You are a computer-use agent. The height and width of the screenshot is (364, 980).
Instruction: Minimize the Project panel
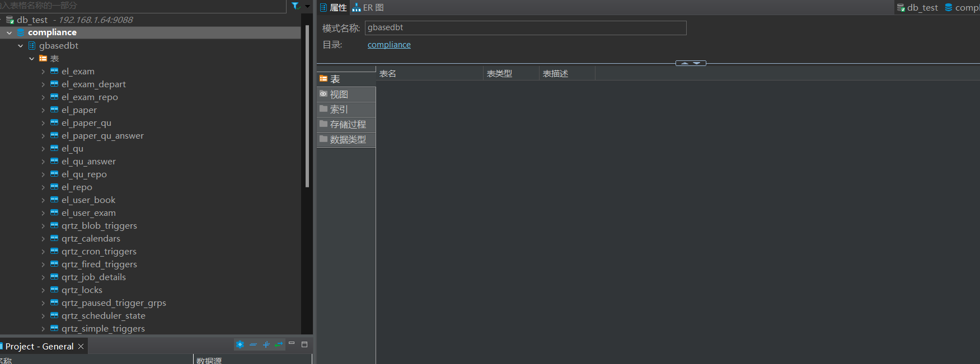pyautogui.click(x=292, y=343)
